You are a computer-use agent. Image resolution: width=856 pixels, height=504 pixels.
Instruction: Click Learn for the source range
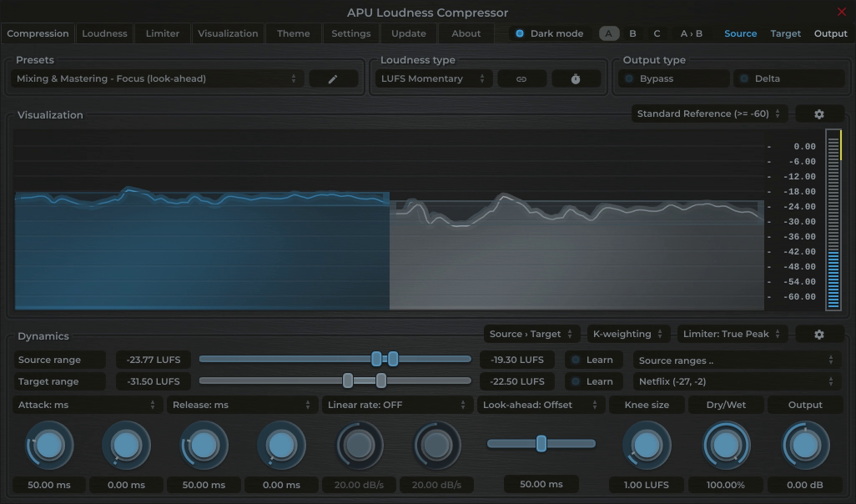coord(593,360)
